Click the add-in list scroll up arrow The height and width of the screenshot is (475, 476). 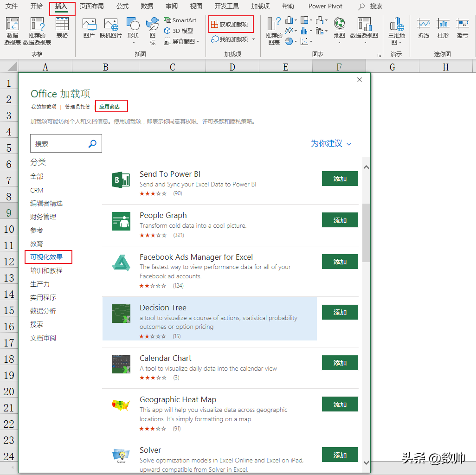366,167
